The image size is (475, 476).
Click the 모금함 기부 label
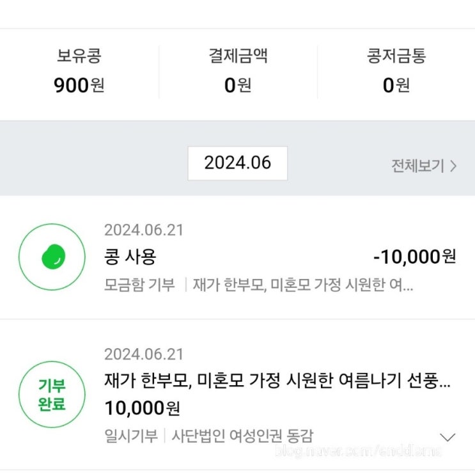click(x=139, y=284)
